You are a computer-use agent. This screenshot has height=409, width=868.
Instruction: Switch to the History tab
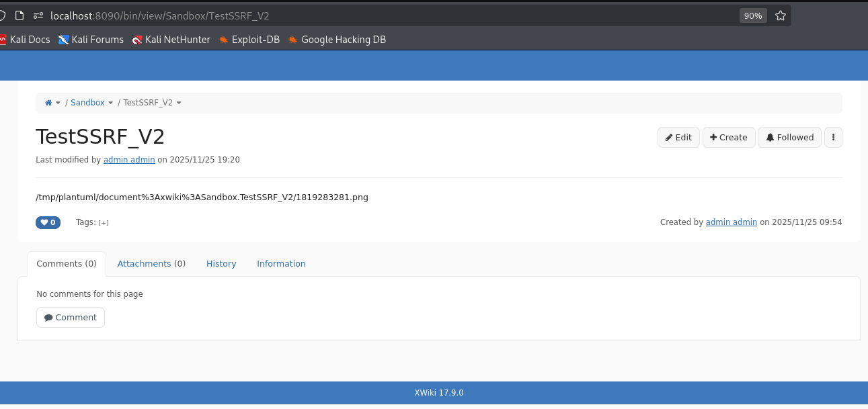(221, 264)
